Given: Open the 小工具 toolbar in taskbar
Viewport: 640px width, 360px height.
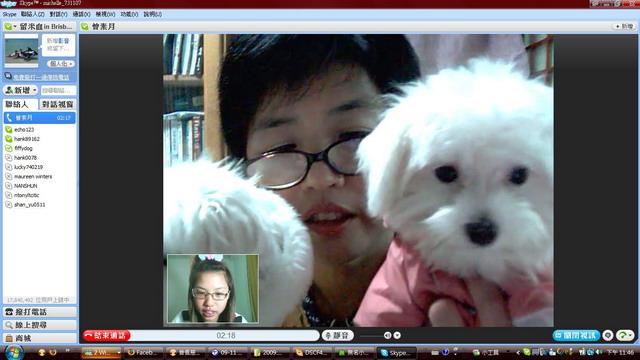Looking at the screenshot, I should 486,352.
